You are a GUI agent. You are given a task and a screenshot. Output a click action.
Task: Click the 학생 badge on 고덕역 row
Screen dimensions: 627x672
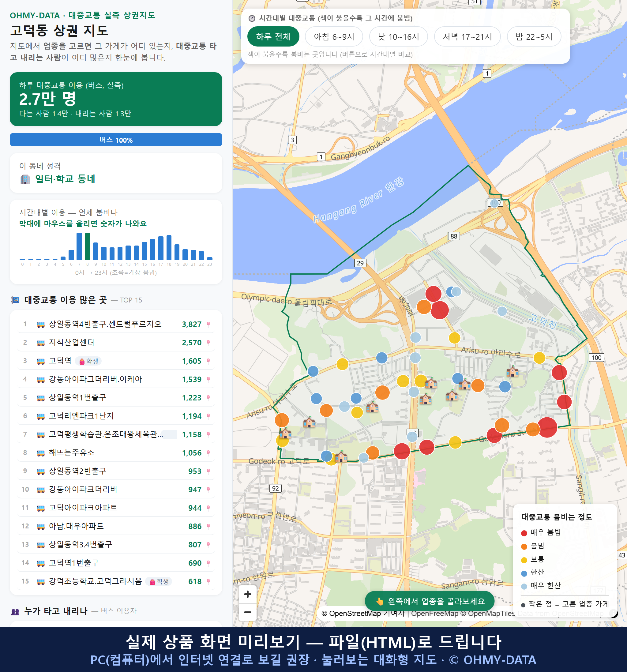click(x=88, y=361)
